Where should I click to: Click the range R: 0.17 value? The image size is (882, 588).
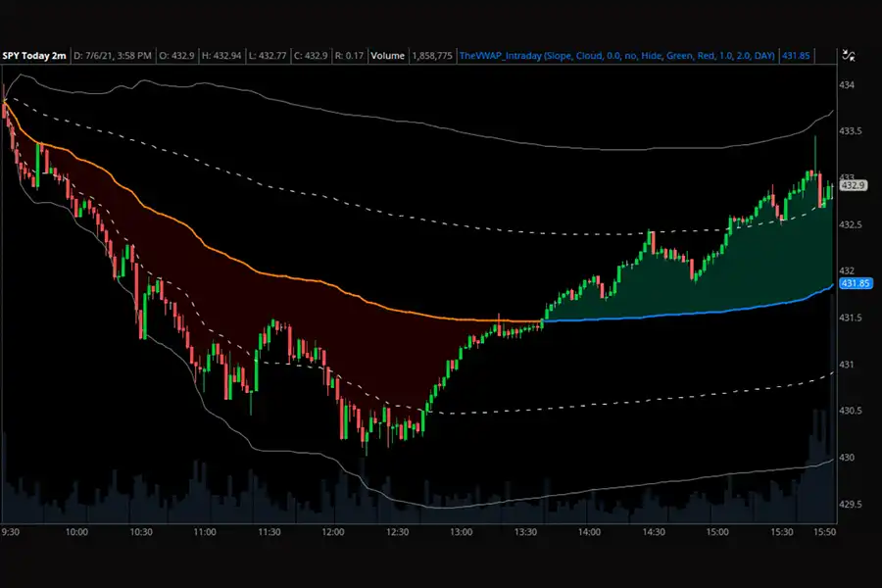click(349, 56)
